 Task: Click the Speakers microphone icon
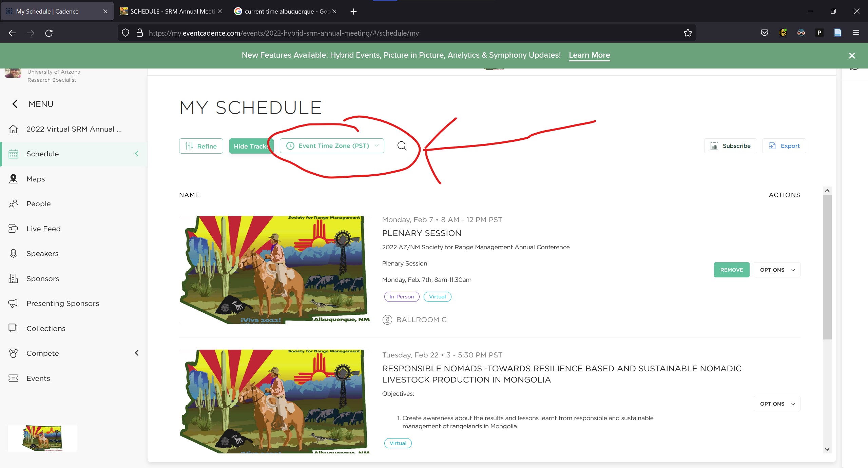click(x=13, y=254)
